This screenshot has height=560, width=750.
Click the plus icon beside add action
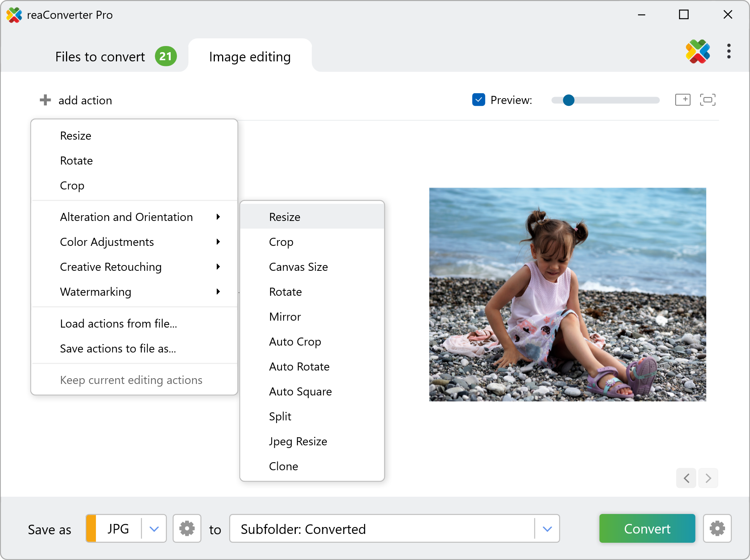pos(45,100)
